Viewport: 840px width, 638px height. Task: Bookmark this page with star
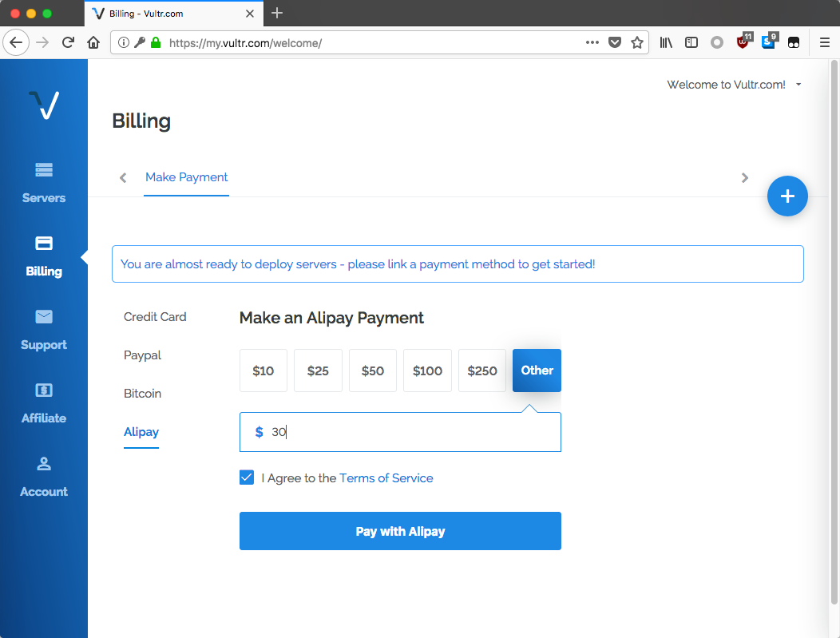tap(637, 42)
